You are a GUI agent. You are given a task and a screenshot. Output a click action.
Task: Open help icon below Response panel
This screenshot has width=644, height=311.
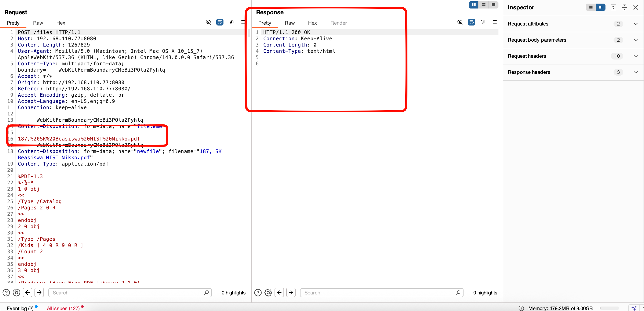[258, 292]
